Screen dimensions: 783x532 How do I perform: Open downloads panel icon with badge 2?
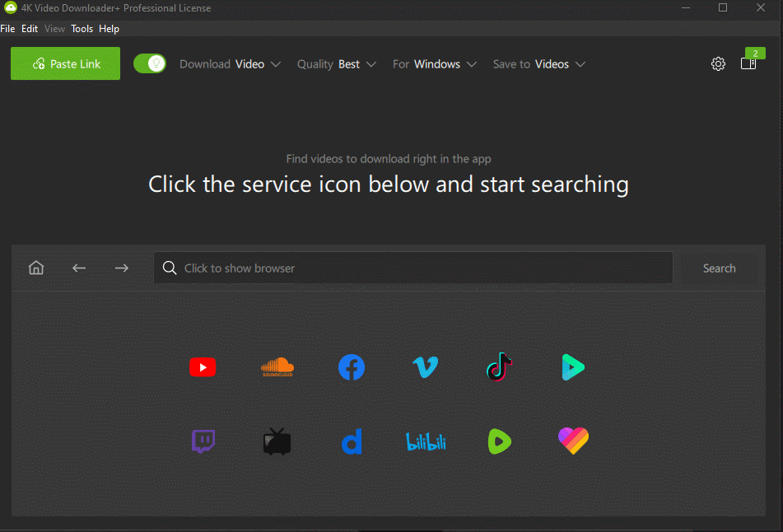click(748, 63)
